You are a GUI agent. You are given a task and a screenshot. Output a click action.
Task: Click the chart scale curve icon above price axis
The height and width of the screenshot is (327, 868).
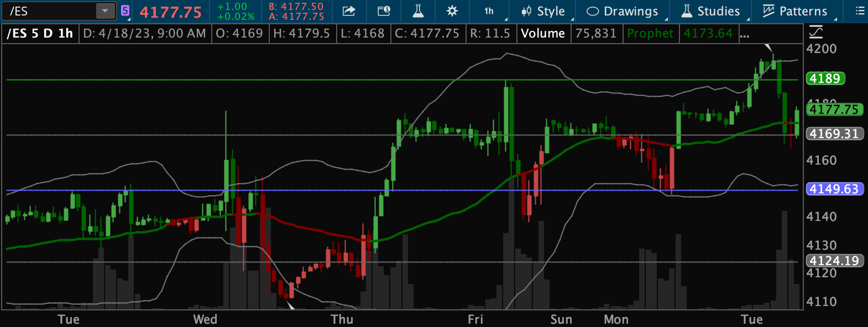815,32
